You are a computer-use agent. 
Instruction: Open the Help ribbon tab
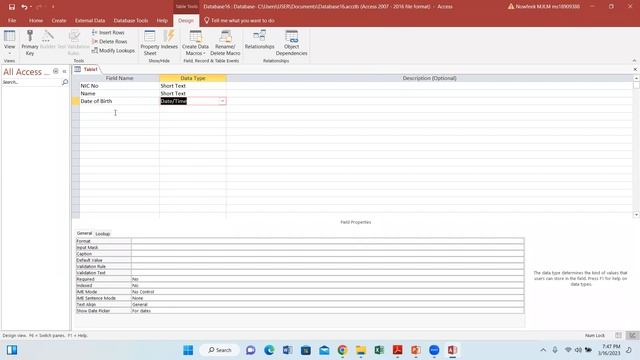[162, 20]
